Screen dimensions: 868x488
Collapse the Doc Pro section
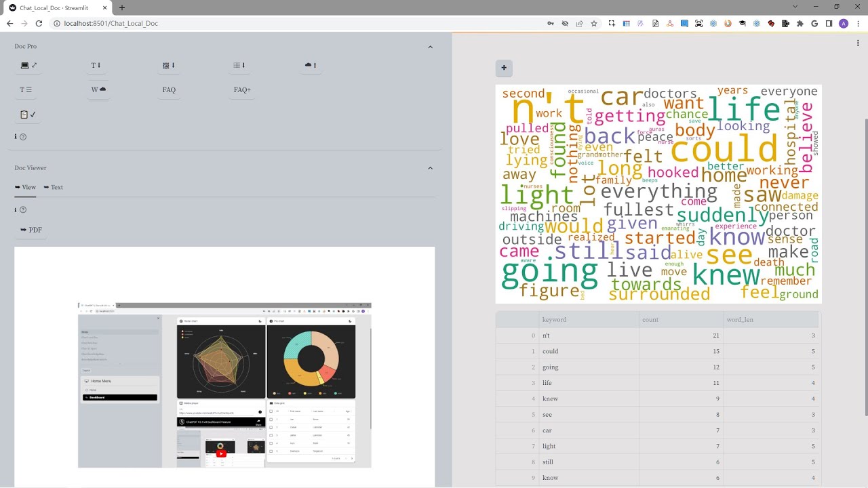(430, 47)
